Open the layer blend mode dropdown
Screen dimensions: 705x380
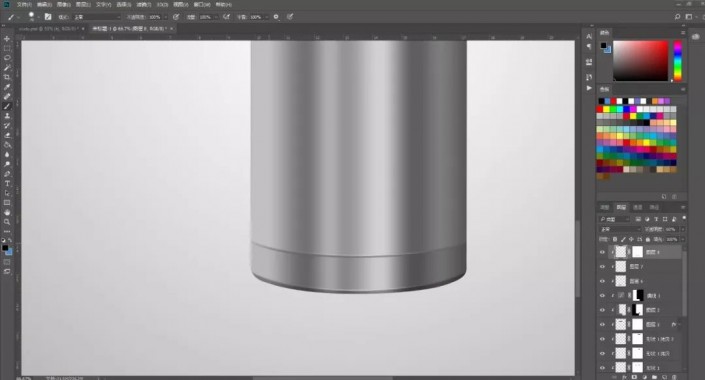[x=620, y=229]
